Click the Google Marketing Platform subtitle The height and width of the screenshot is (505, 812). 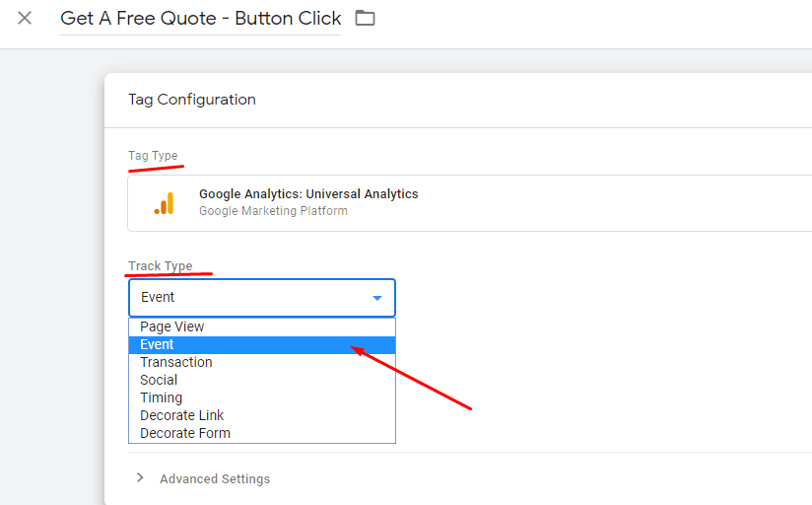click(x=273, y=211)
